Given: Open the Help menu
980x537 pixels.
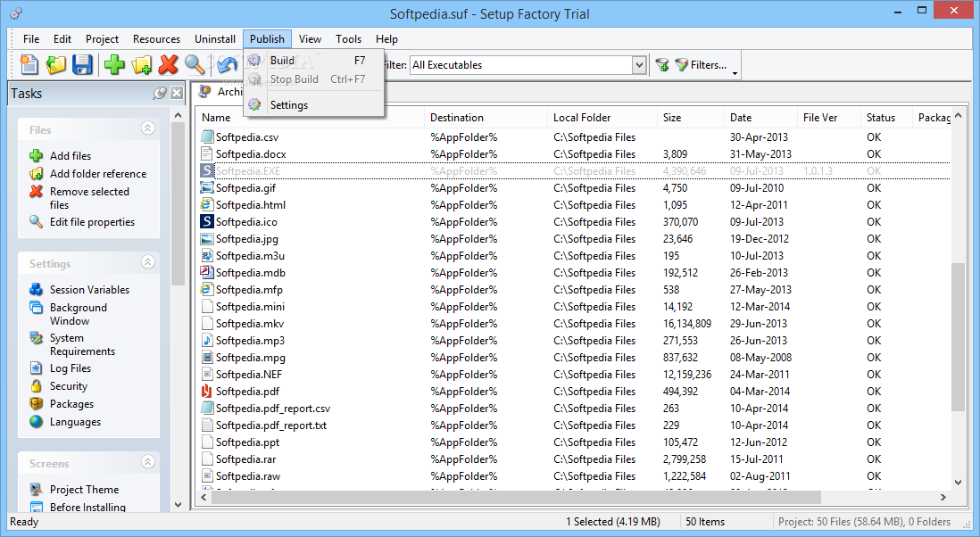Looking at the screenshot, I should 386,38.
